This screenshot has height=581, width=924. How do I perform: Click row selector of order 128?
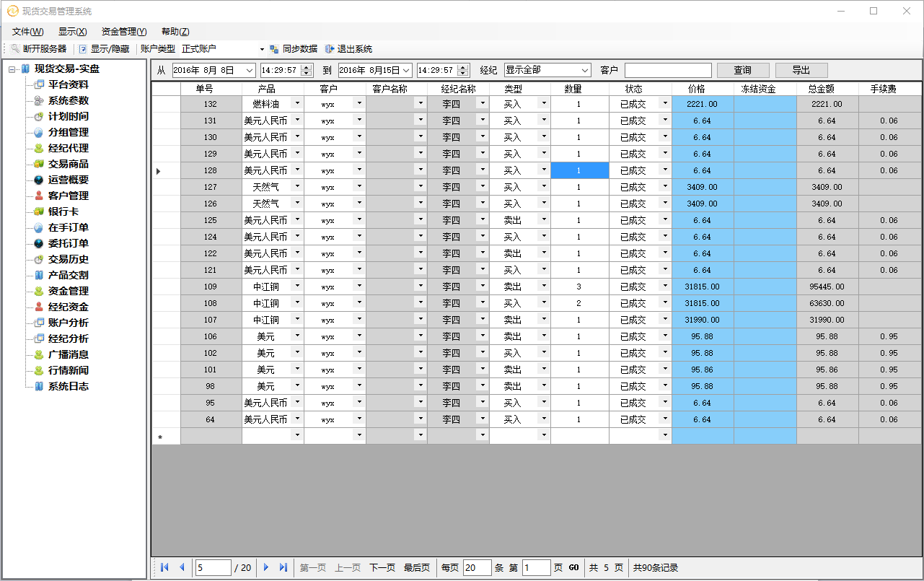[x=166, y=170]
